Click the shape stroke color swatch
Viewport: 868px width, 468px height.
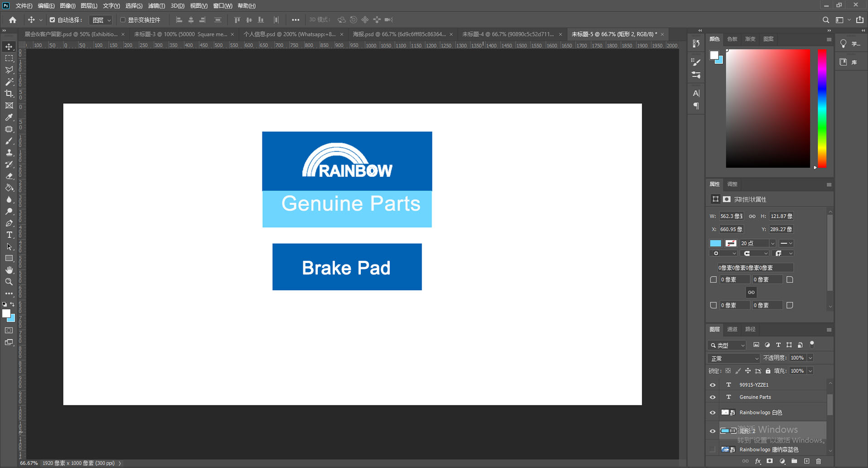(731, 244)
